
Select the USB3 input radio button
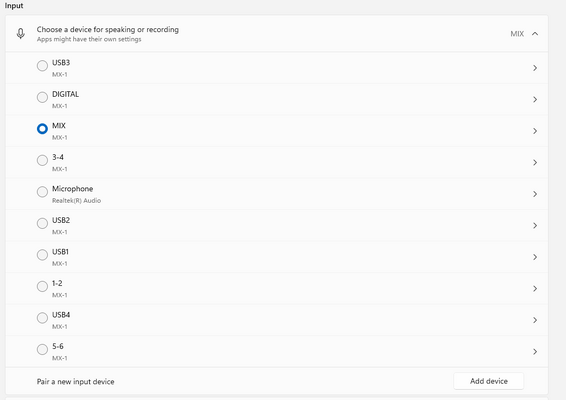[42, 66]
